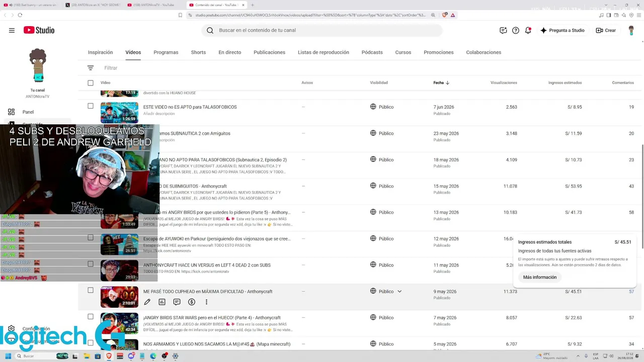Switch to the Cursos tab
644x362 pixels.
403,52
